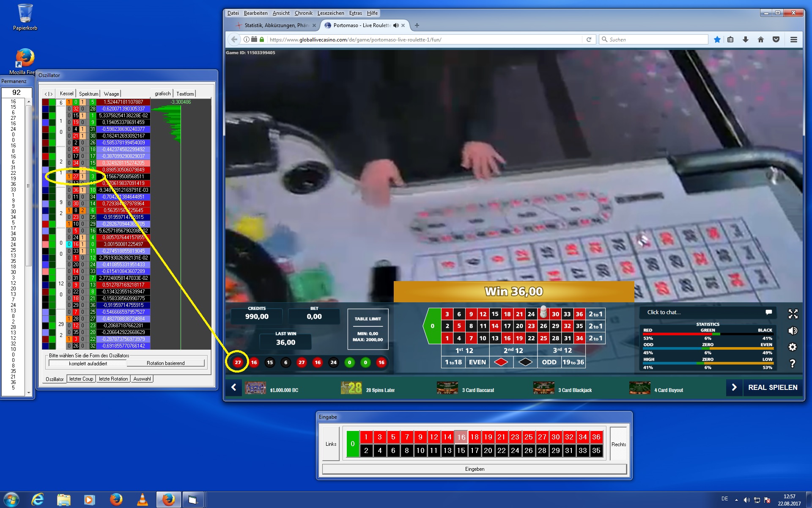Click the Rechts button in Eingabe
This screenshot has width=812, height=508.
[x=618, y=444]
